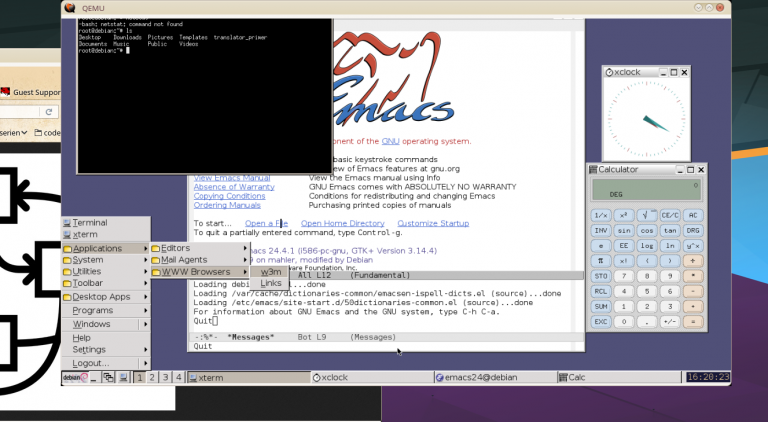Expand the Utilities submenu

point(106,272)
